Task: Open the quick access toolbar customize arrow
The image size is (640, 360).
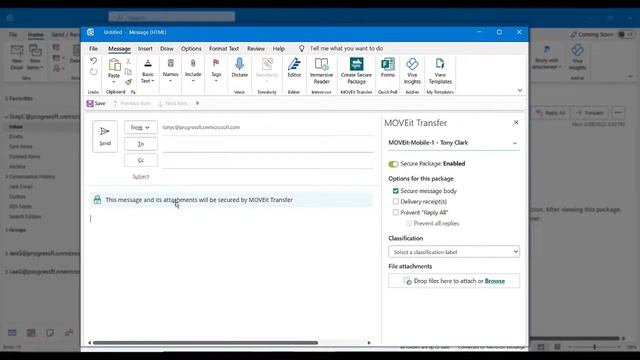Action: point(198,103)
